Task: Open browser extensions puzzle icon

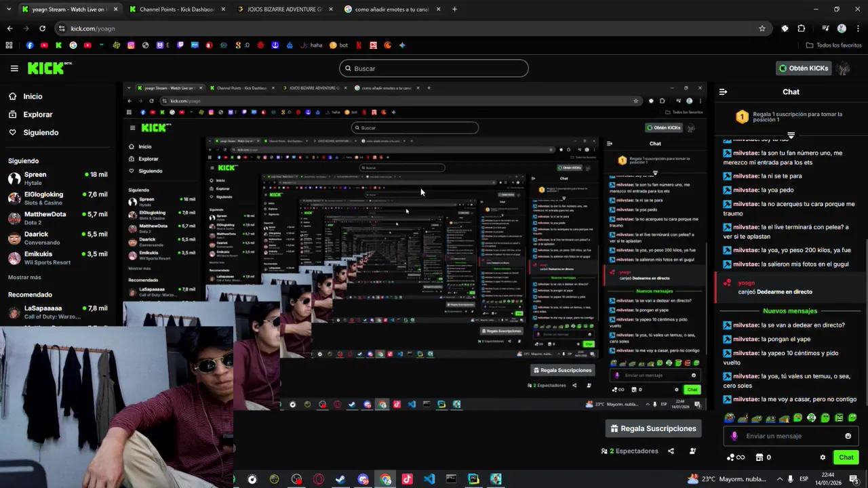Action: (x=802, y=28)
